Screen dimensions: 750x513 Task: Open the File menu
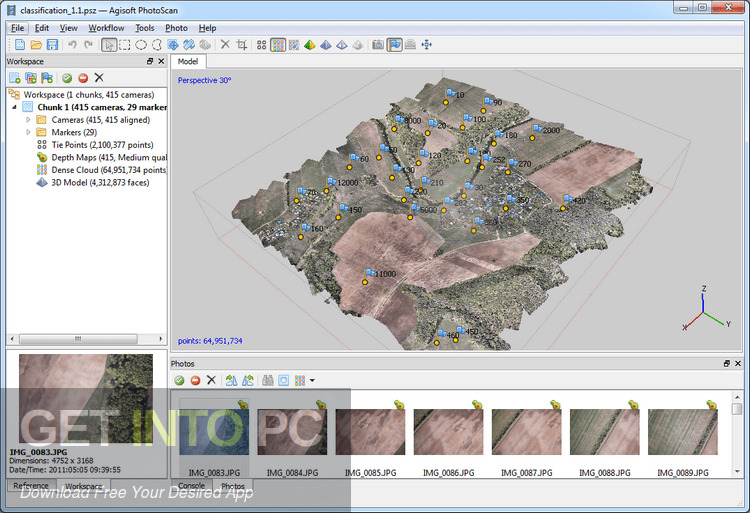18,28
